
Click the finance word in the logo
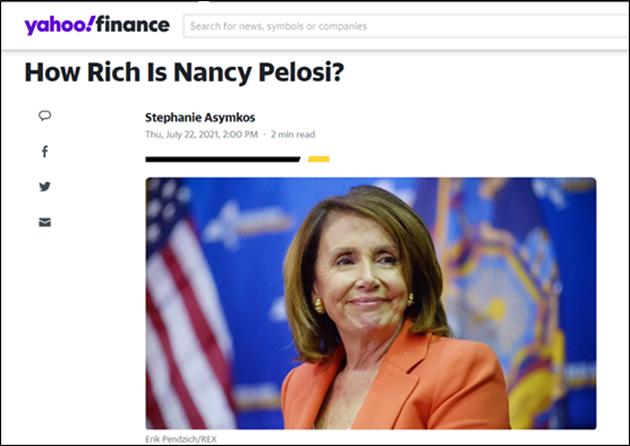(x=133, y=25)
